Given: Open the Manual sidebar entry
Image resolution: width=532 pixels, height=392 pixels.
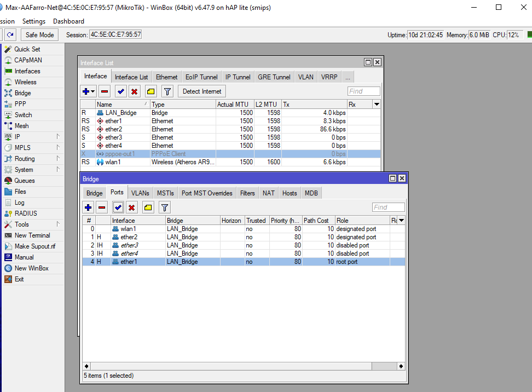Looking at the screenshot, I should click(24, 257).
